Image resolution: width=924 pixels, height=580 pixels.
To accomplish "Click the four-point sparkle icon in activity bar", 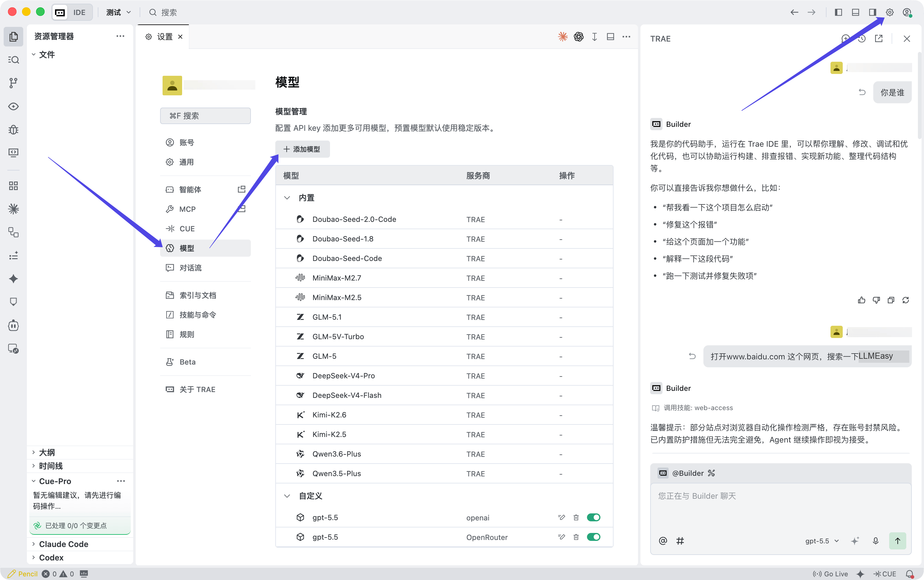I will (x=13, y=279).
